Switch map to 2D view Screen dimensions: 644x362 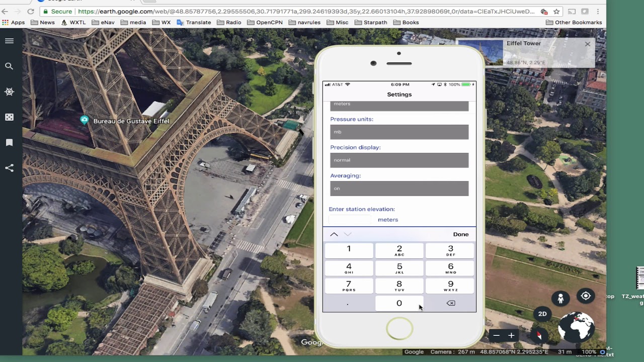click(542, 314)
